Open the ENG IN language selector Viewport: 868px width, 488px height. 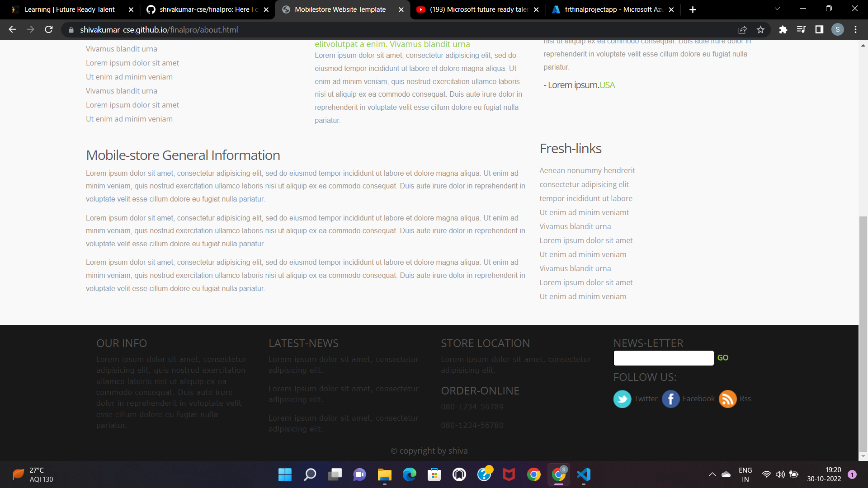[x=745, y=474]
